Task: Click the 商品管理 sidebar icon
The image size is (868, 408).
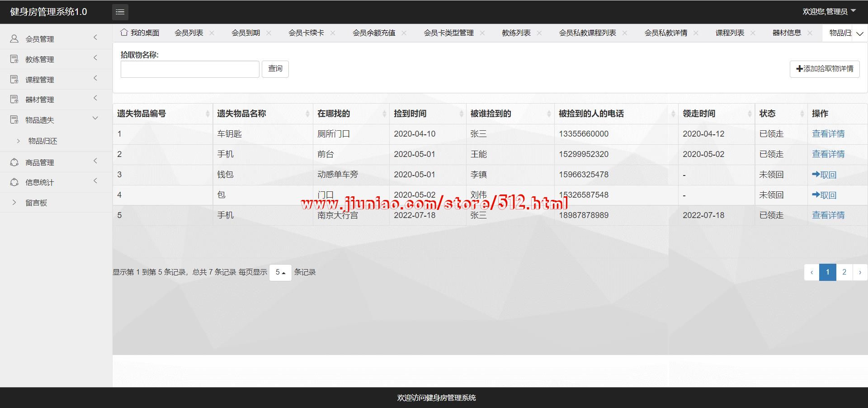Action: pyautogui.click(x=14, y=162)
